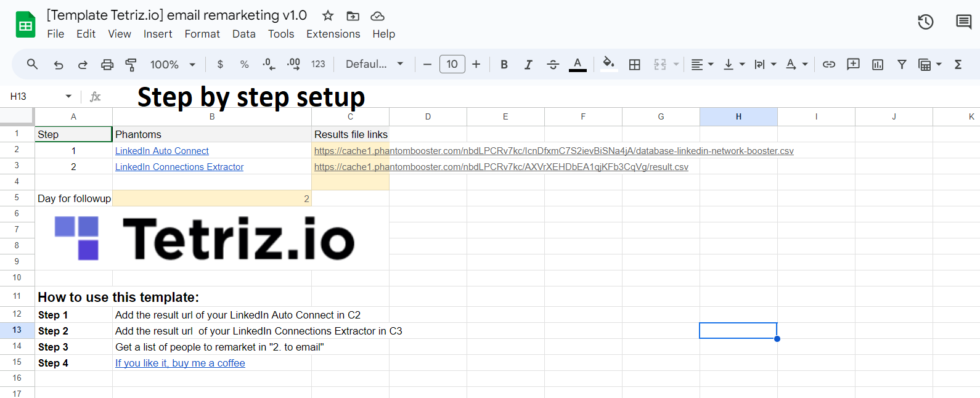The height and width of the screenshot is (398, 980).
Task: Click 'If you like it, buy me a coffee'
Action: [180, 363]
